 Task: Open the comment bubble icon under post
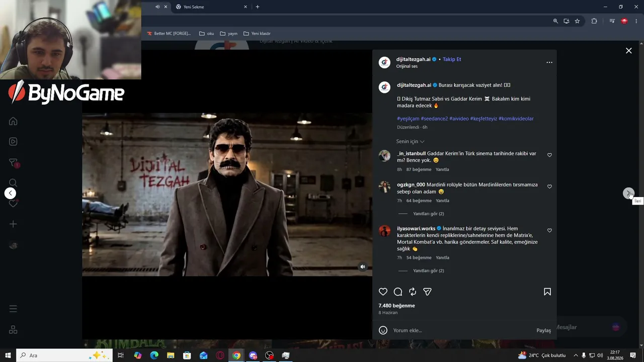398,292
